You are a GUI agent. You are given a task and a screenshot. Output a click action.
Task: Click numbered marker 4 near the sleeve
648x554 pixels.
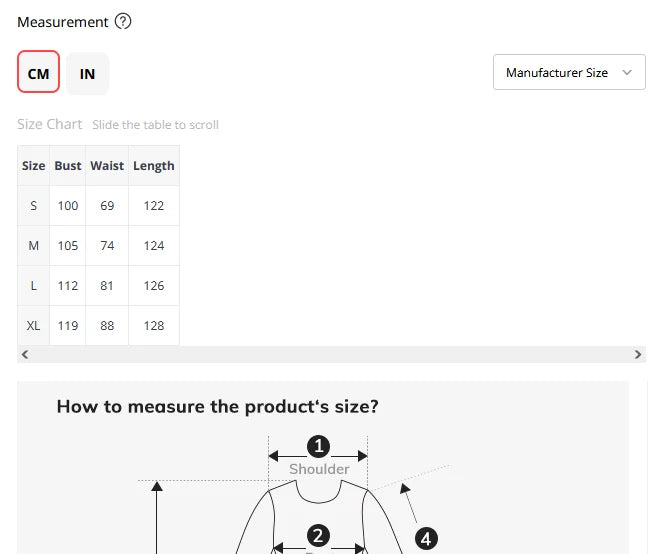(x=426, y=539)
